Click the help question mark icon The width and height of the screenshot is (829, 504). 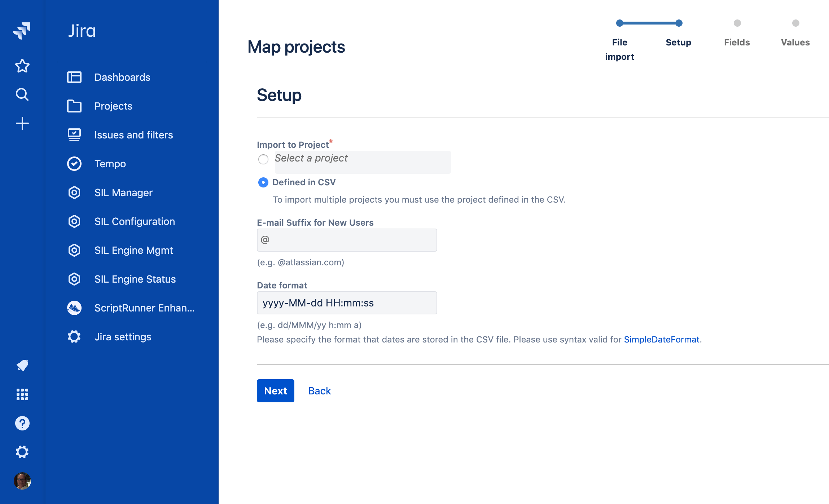tap(22, 423)
